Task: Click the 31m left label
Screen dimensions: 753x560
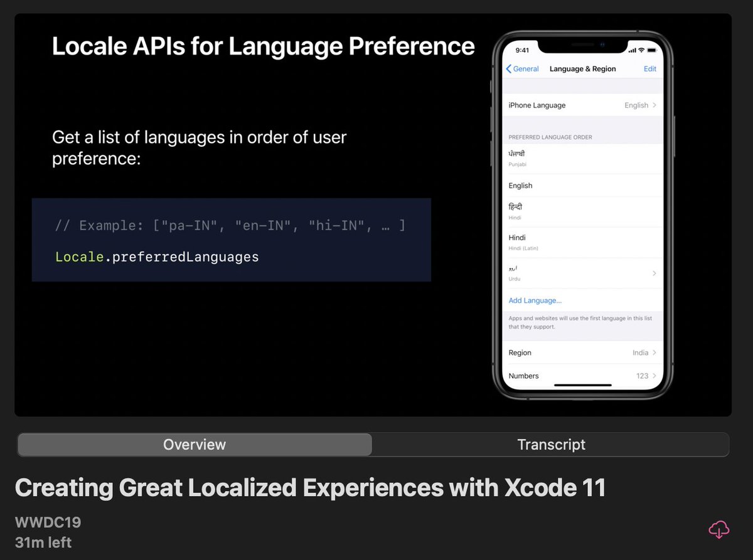Action: [43, 542]
